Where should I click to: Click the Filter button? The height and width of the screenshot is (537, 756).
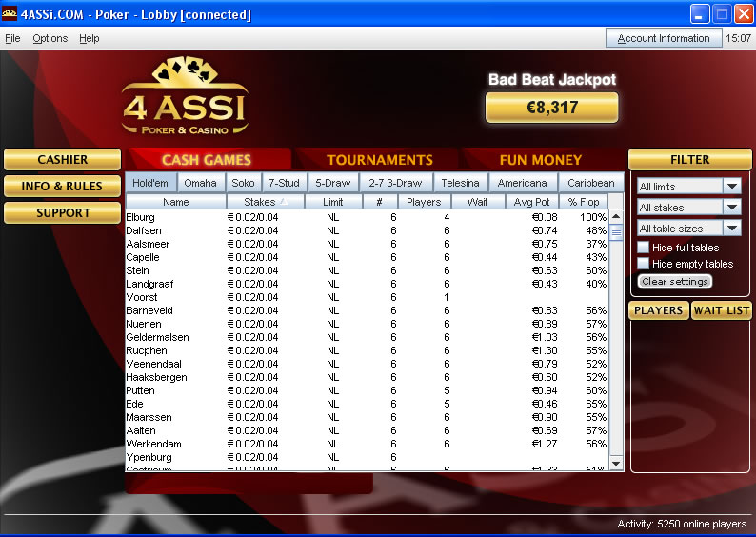point(689,160)
